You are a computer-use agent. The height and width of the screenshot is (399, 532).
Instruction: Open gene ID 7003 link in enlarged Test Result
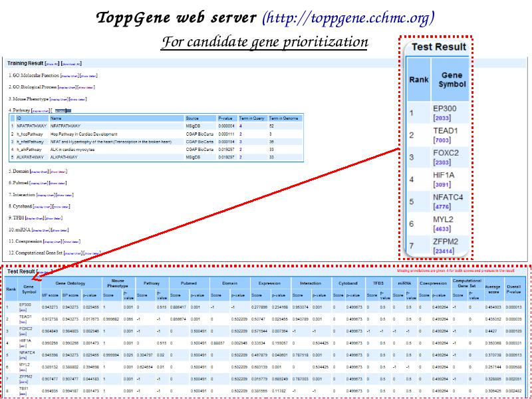(x=442, y=140)
